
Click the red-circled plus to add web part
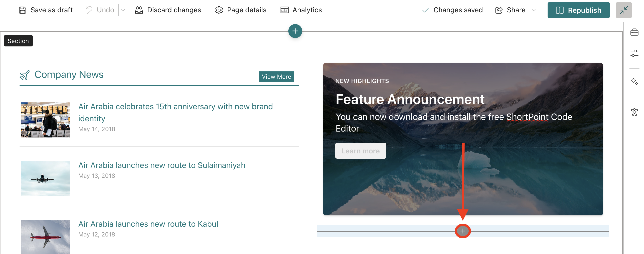[463, 231]
